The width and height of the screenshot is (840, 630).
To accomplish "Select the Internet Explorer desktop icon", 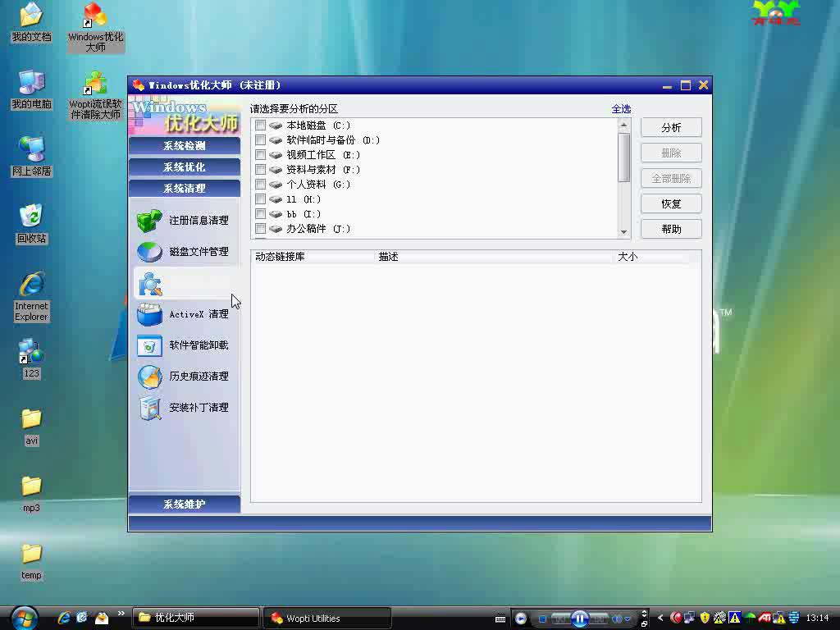I will (x=32, y=296).
